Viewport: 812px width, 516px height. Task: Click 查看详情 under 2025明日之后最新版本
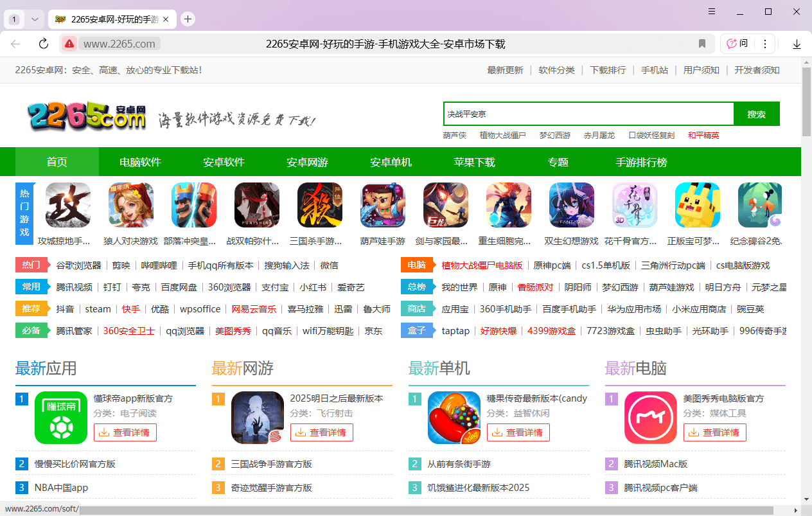[x=322, y=432]
